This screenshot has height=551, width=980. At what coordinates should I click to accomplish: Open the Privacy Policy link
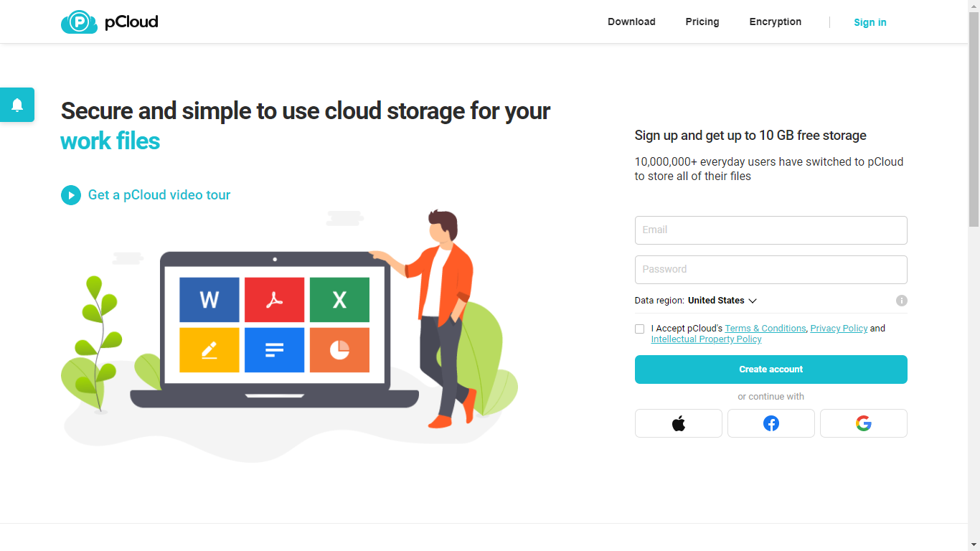click(839, 329)
